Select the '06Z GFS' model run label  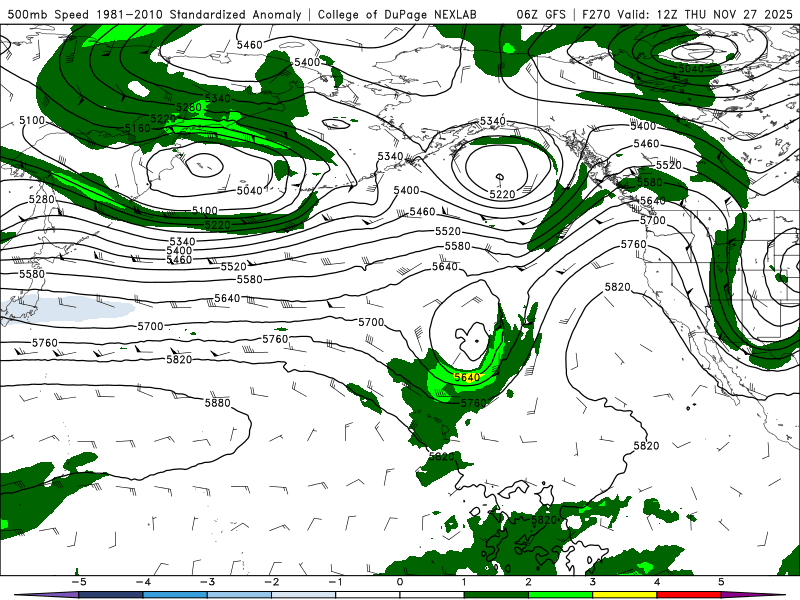coord(541,14)
